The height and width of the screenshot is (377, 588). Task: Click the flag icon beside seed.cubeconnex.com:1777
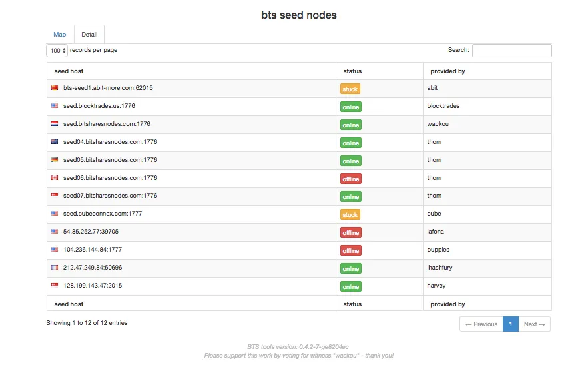pos(55,214)
